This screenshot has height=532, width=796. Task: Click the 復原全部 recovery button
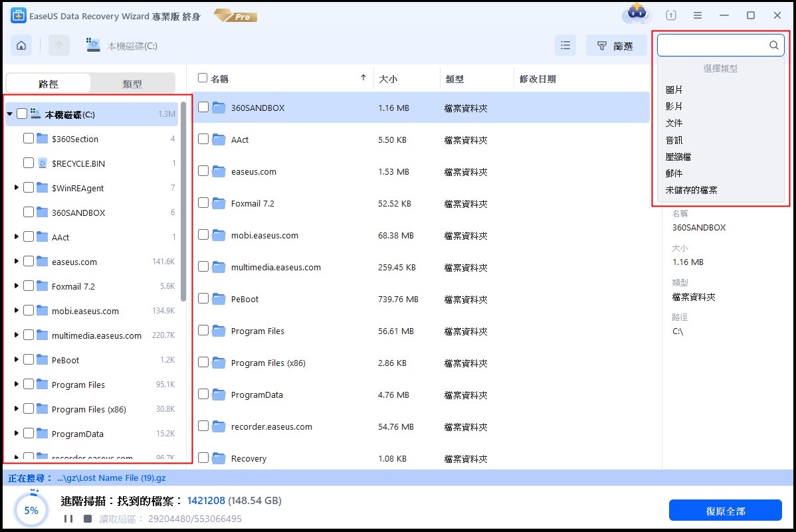pos(726,509)
